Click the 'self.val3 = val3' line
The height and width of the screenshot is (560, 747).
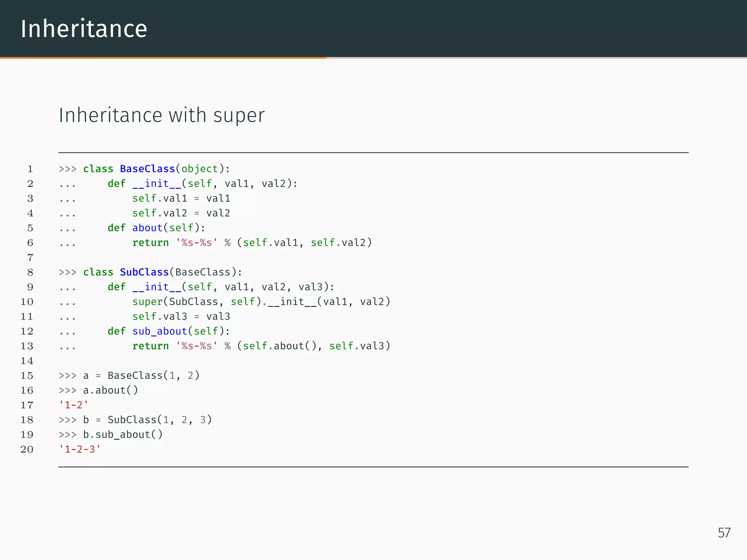tap(144, 316)
